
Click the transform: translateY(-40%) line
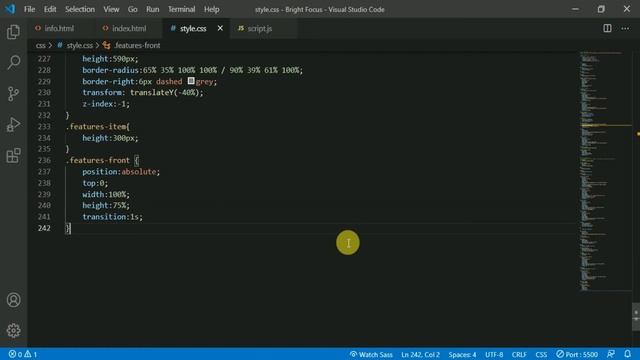pyautogui.click(x=143, y=93)
